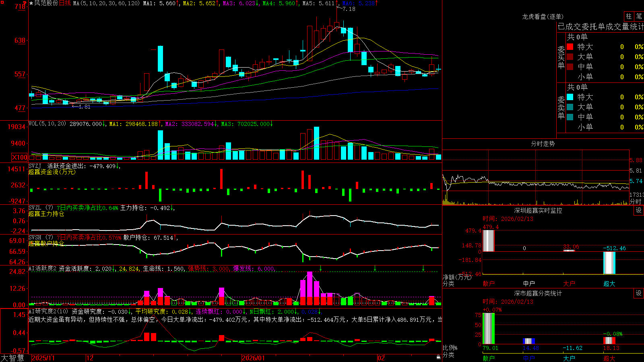This screenshot has height=362, width=644.
Task: Open the SVSH (7) indicator label
Action: click(x=41, y=238)
